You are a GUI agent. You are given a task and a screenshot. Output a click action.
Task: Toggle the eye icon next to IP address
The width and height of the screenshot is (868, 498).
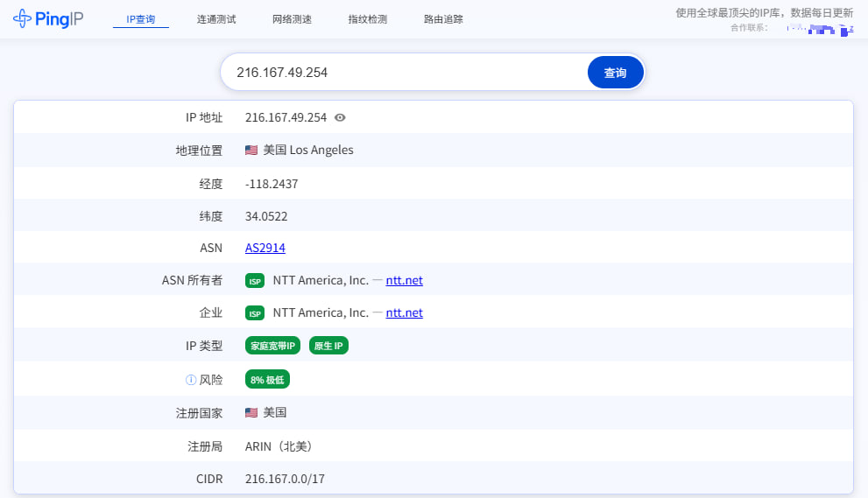pyautogui.click(x=340, y=117)
